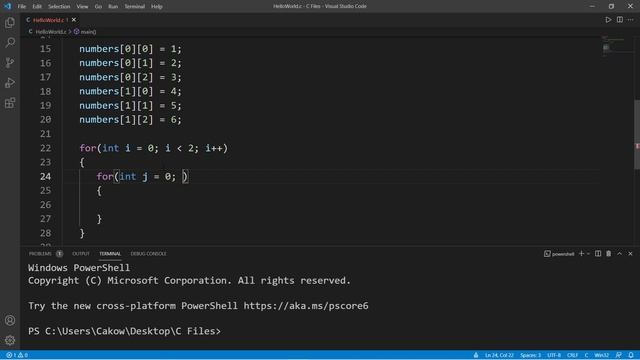Image resolution: width=640 pixels, height=360 pixels.
Task: Change the C language mode
Action: point(586,355)
